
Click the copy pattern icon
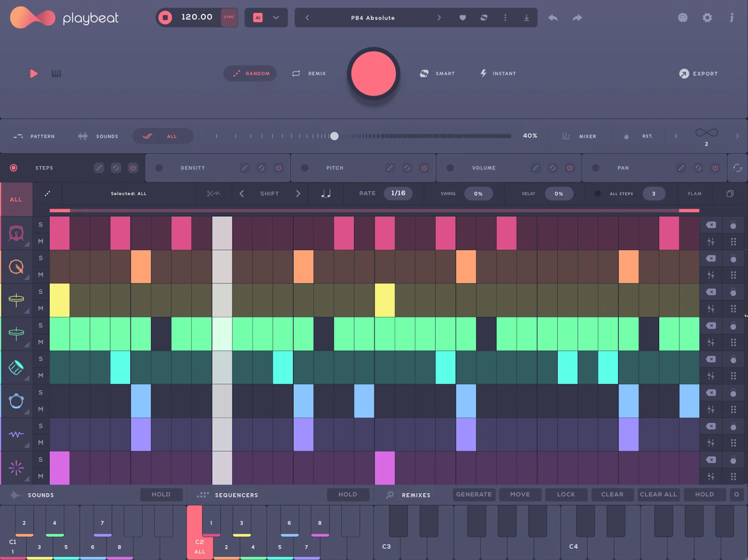(730, 194)
